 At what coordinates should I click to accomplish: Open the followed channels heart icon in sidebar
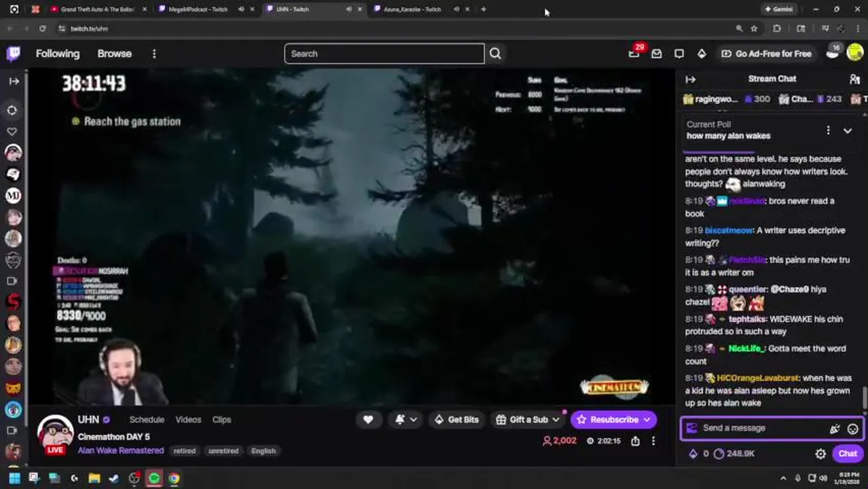tap(12, 131)
